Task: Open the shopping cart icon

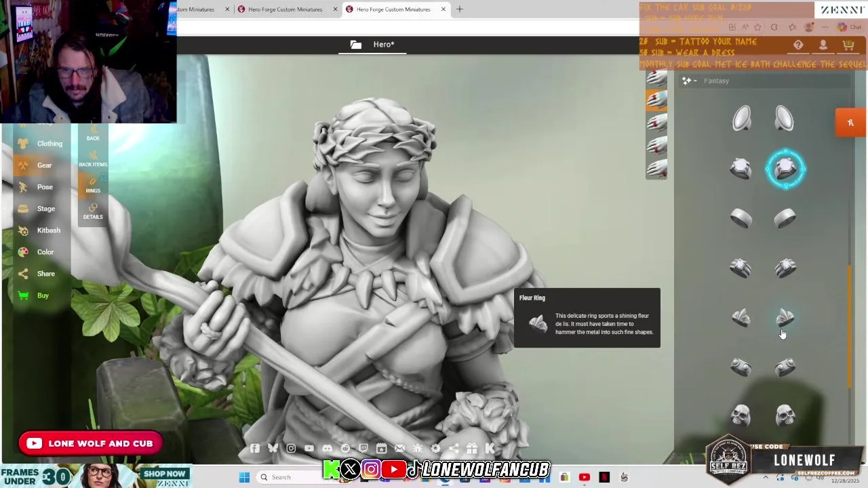Action: (848, 45)
